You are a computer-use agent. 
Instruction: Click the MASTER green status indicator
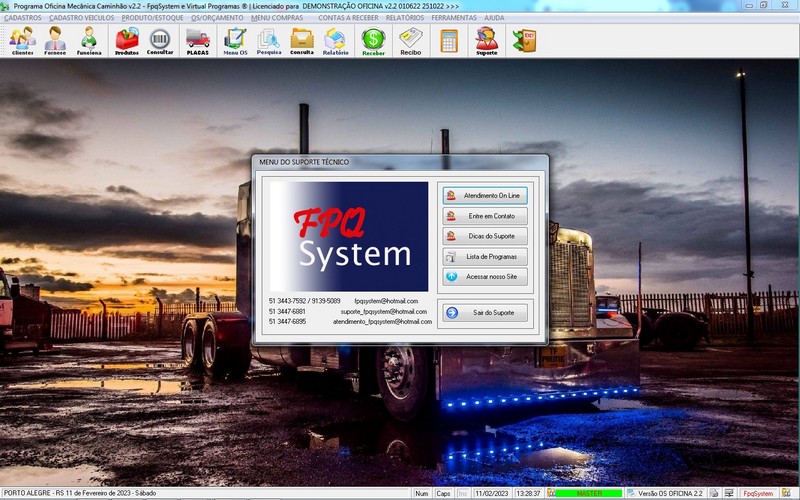(589, 493)
